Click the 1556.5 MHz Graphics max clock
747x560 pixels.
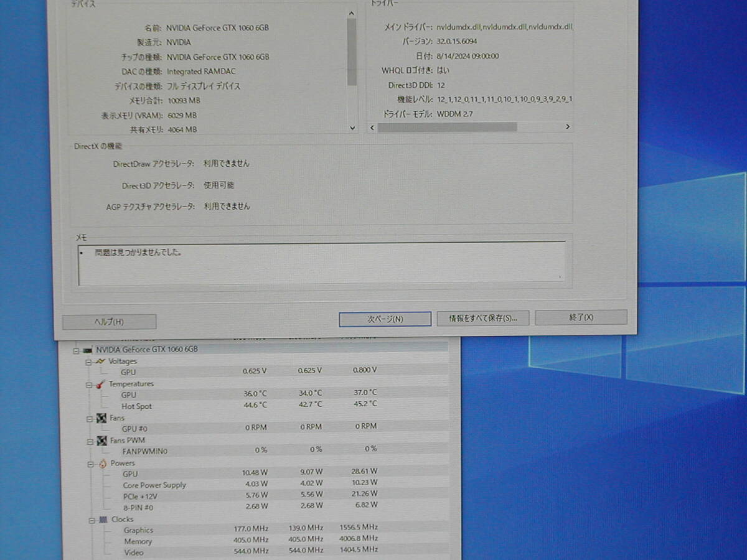pyautogui.click(x=359, y=526)
